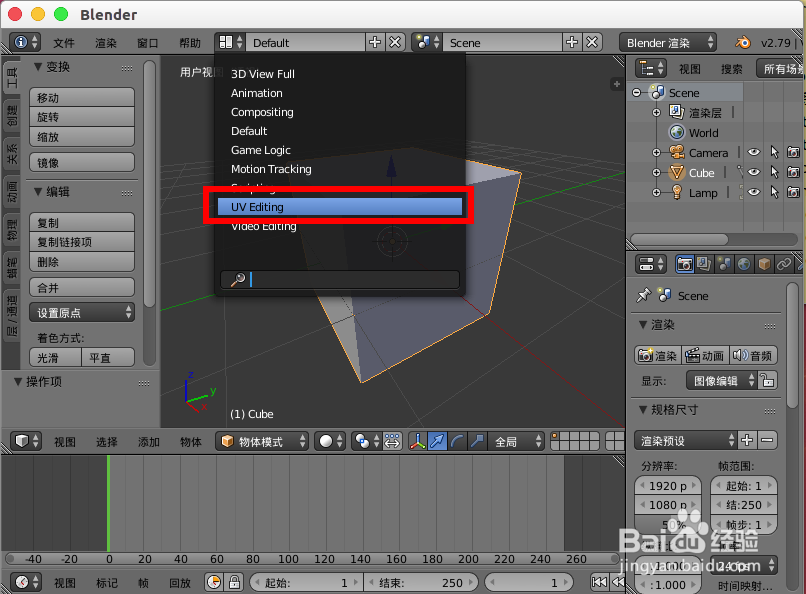Open the outliner editor type selector
Viewport: 806px width, 594px height.
[651, 68]
